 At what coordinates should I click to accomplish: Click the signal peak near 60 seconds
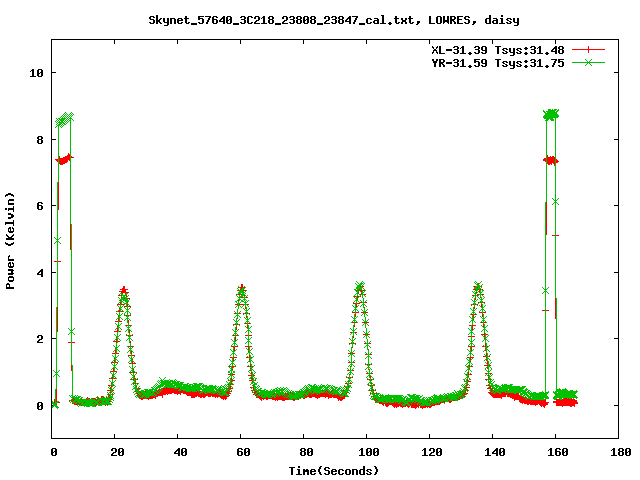click(x=242, y=289)
